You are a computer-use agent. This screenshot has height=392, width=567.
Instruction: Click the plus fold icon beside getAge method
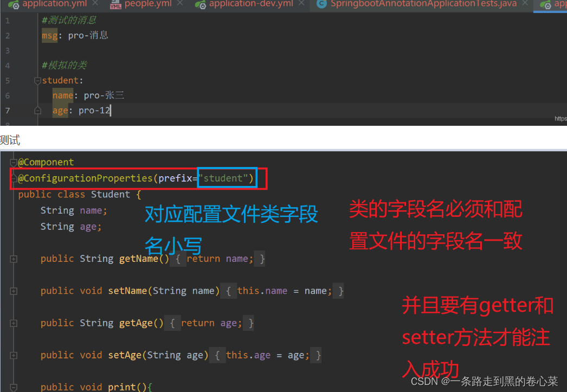tap(13, 323)
